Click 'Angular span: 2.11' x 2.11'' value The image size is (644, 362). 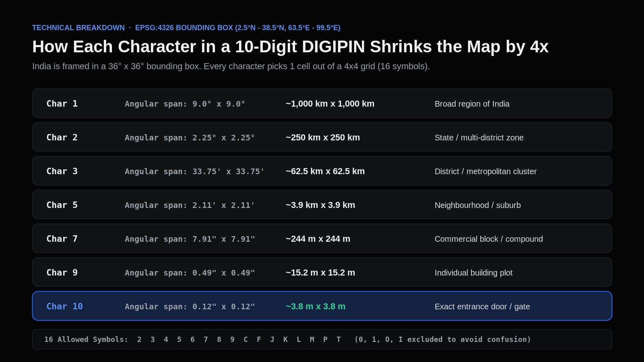coord(190,205)
